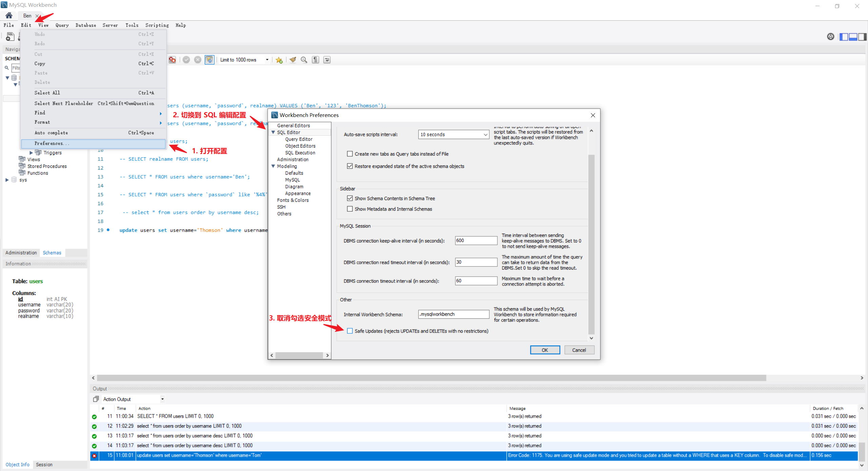868x471 pixels.
Task: Select Fonts & Colors preferences page
Action: 293,200
